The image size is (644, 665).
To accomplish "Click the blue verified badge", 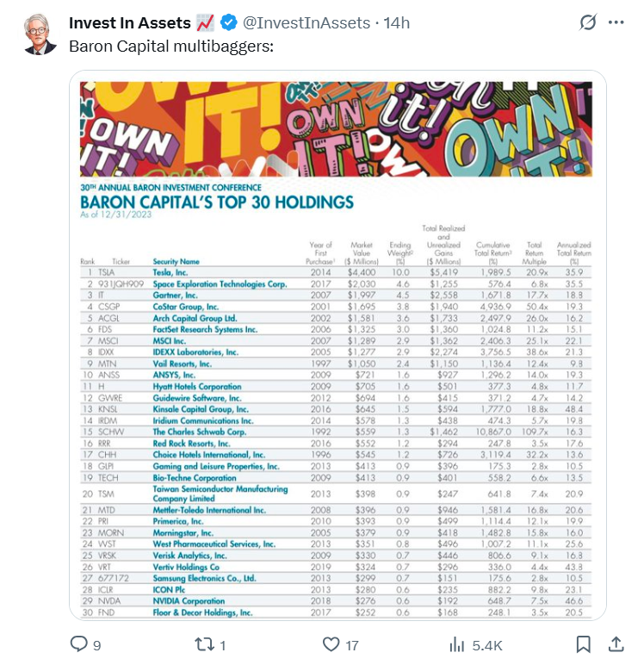I will [228, 22].
